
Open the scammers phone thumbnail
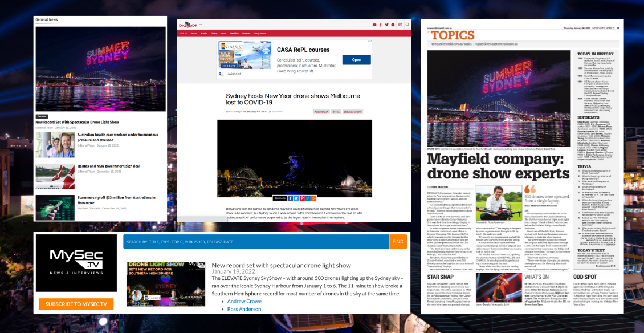point(55,208)
